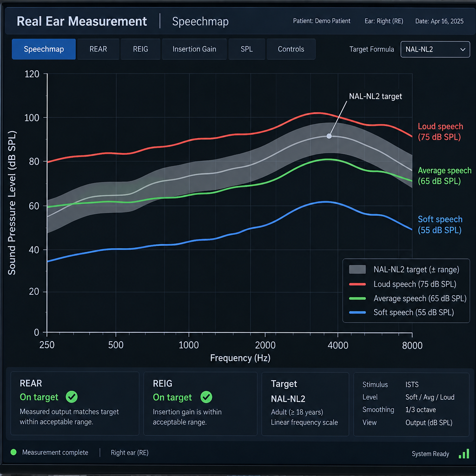Switch to the Speechmap tab
This screenshot has height=476, width=476.
click(x=44, y=49)
